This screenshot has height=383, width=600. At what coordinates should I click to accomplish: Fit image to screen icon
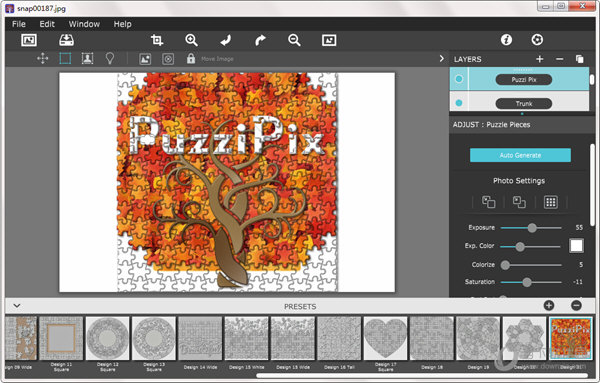click(329, 40)
